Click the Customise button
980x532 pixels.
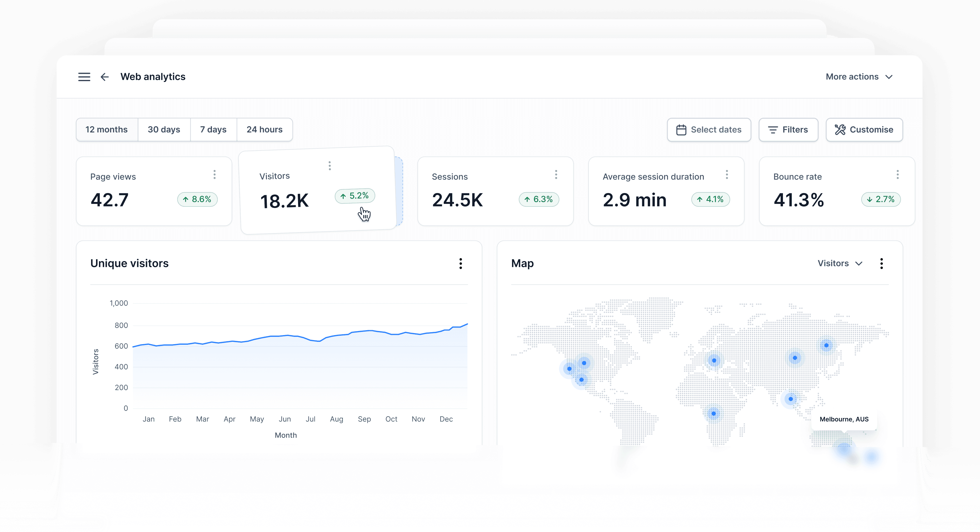[864, 129]
